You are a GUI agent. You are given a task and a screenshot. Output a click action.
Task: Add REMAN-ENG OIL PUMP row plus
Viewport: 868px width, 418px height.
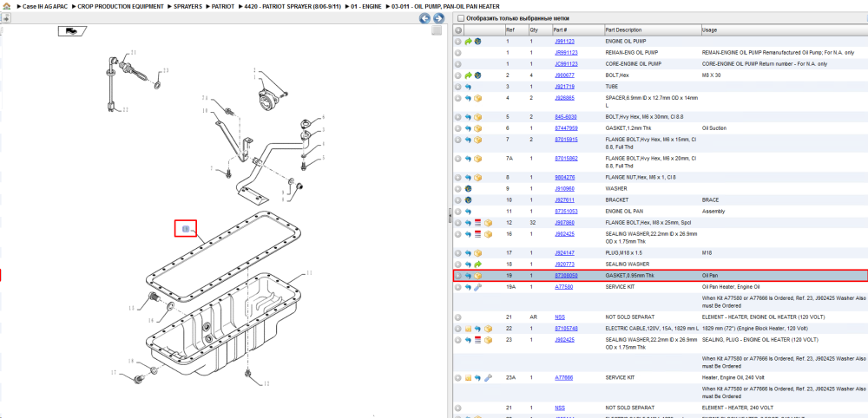tap(457, 53)
